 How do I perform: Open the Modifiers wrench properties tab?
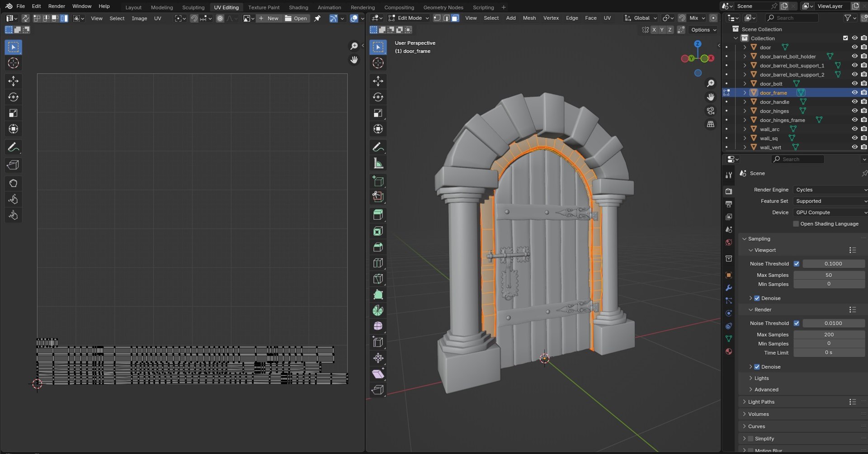click(x=728, y=288)
